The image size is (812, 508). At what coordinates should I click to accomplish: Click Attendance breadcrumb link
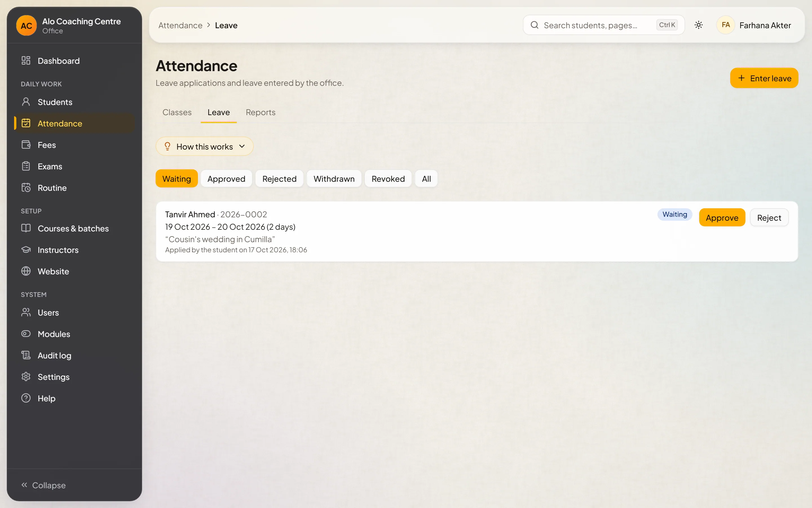[180, 25]
